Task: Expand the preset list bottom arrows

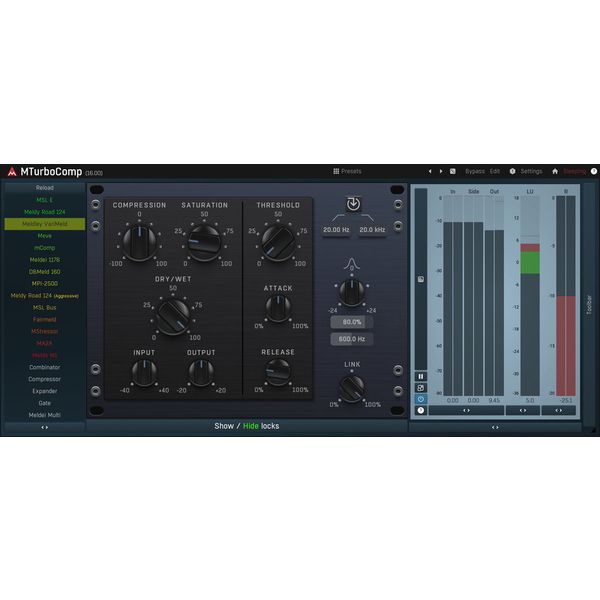Action: click(45, 427)
